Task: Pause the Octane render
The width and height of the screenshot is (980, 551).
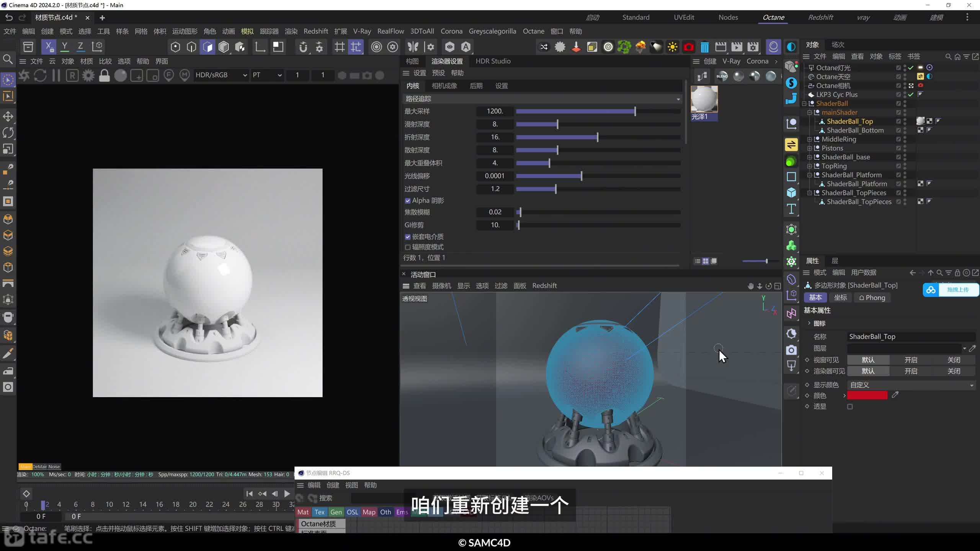Action: point(56,75)
